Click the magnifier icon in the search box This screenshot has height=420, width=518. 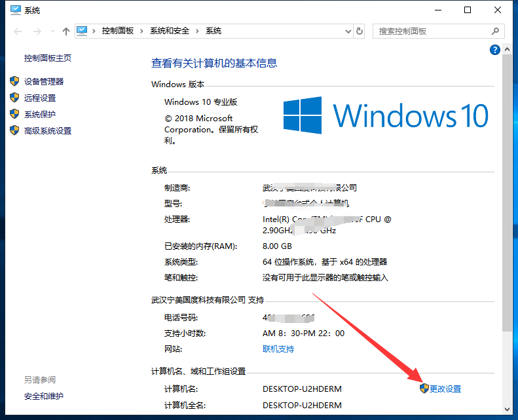tap(495, 31)
